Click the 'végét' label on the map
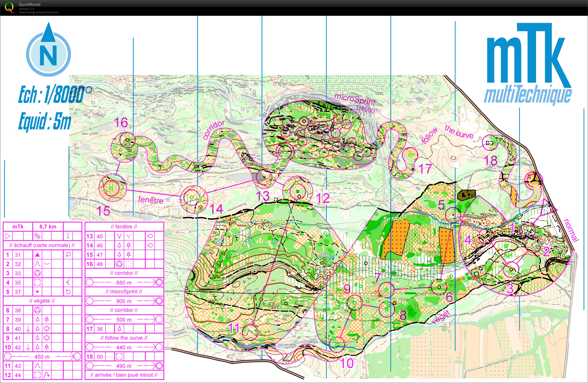 click(441, 317)
